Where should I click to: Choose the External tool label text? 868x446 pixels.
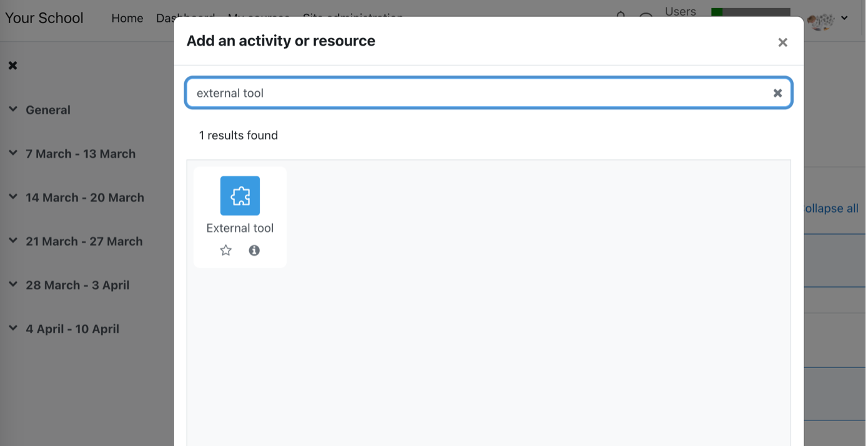240,228
